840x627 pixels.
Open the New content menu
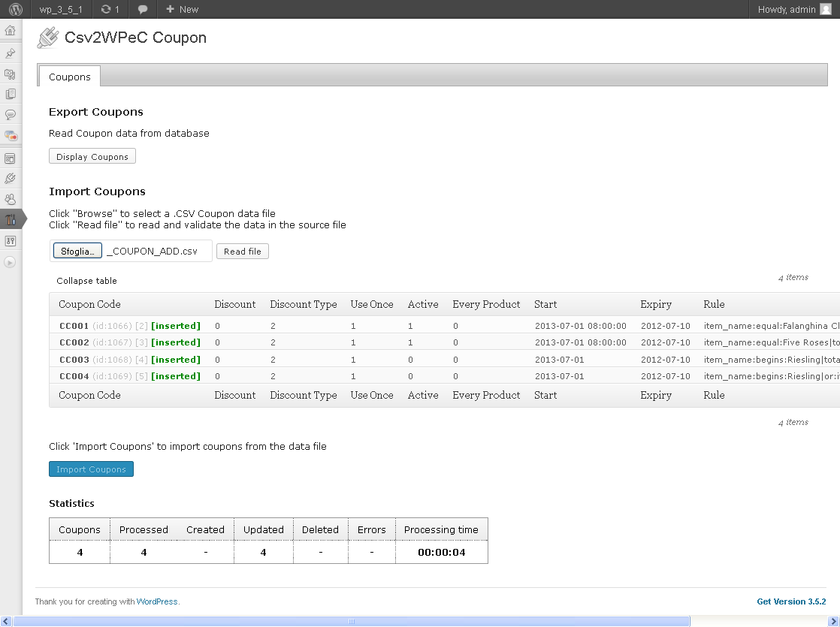tap(182, 9)
